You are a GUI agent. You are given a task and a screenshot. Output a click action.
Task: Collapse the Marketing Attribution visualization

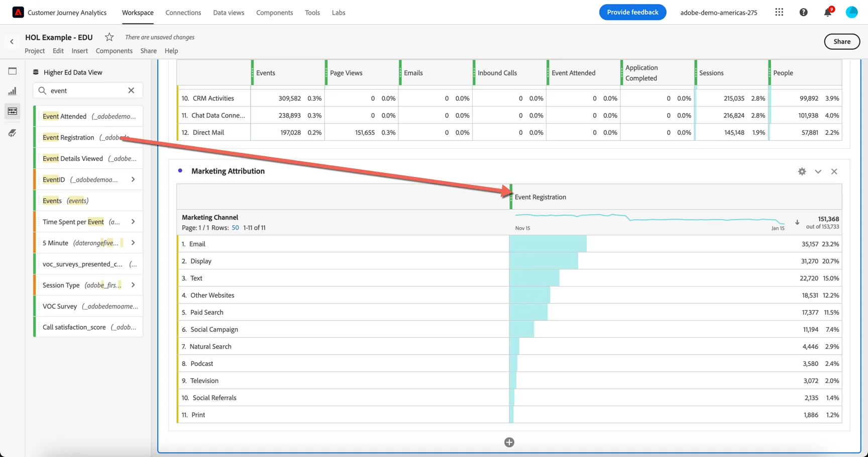click(818, 171)
